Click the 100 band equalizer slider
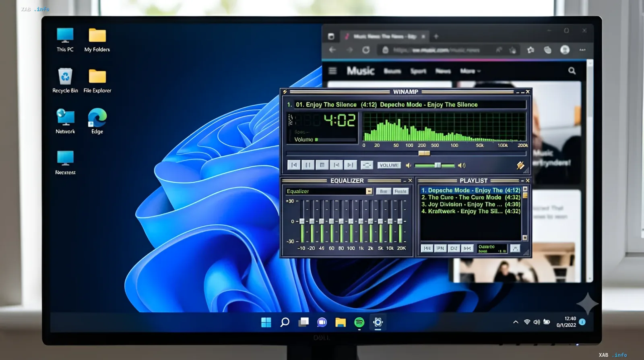The image size is (644, 360). (x=351, y=221)
